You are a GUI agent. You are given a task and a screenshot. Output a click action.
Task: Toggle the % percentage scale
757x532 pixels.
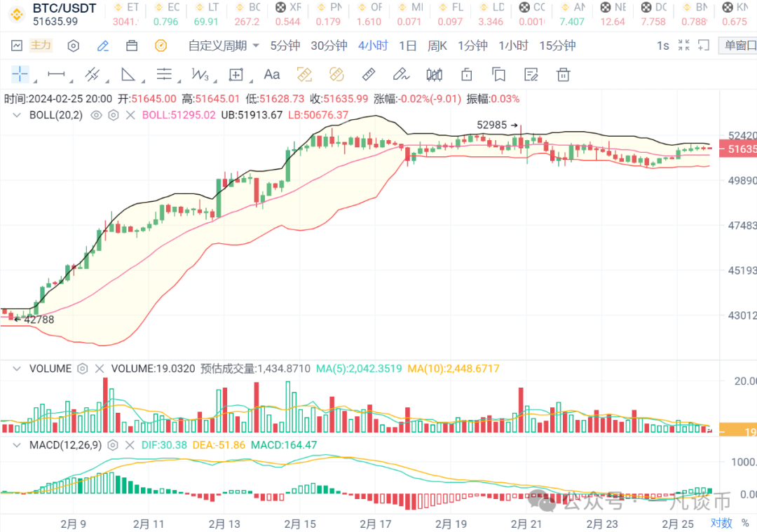[745, 524]
